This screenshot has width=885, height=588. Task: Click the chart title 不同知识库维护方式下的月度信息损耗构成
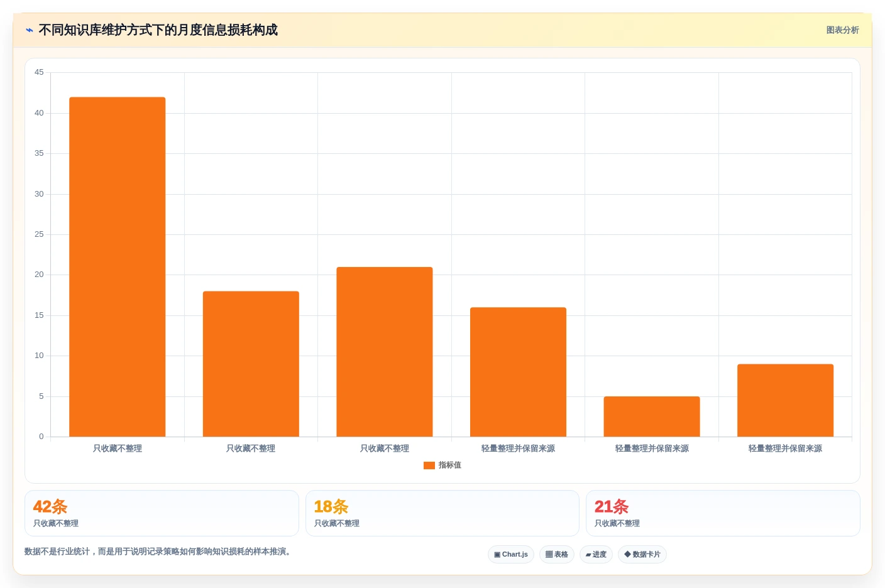(x=158, y=30)
